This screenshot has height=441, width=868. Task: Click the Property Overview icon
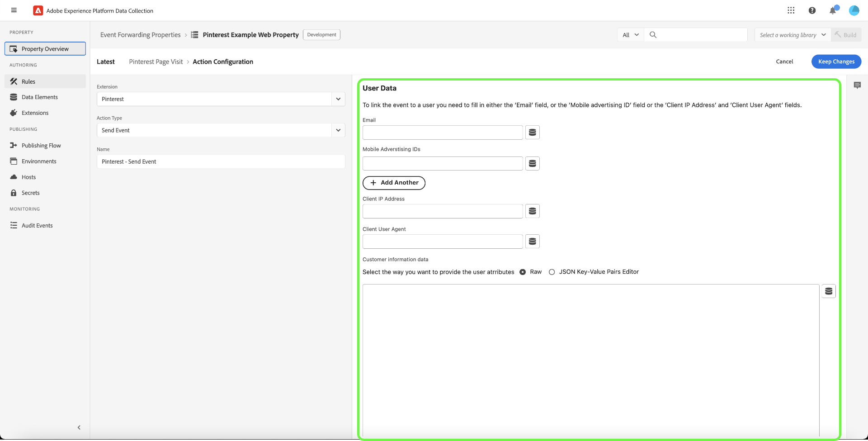click(x=14, y=49)
